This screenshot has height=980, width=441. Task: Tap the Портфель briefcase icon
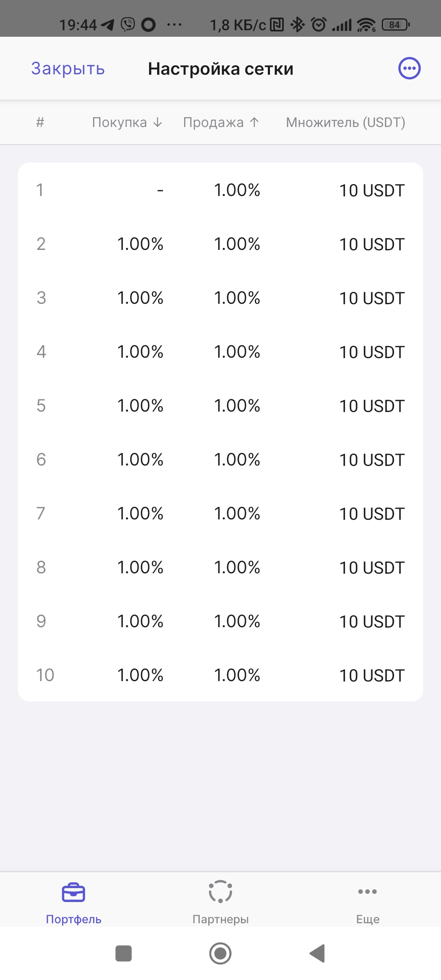(73, 892)
